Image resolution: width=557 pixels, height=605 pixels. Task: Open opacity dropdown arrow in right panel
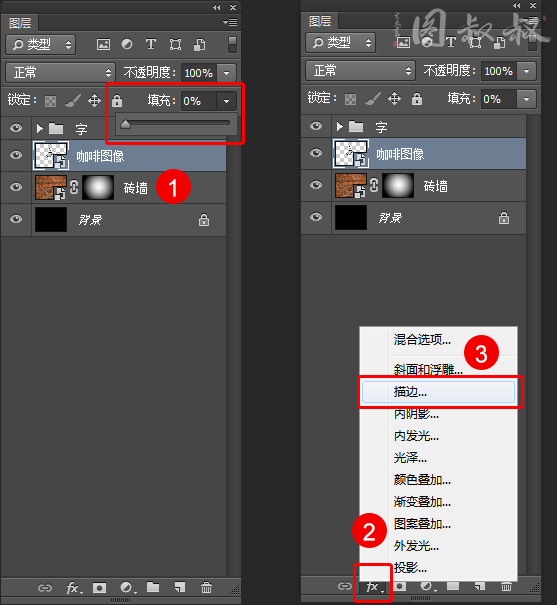(x=527, y=71)
